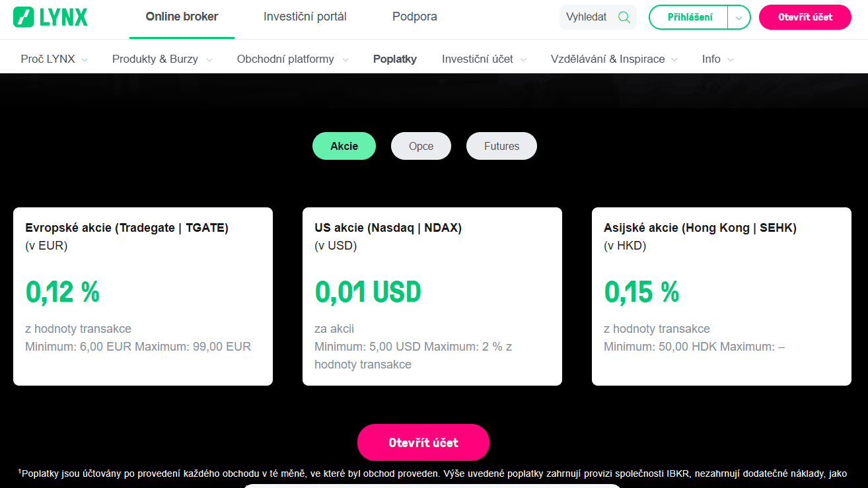
Task: Click the header Otevřít účet button
Action: click(805, 18)
